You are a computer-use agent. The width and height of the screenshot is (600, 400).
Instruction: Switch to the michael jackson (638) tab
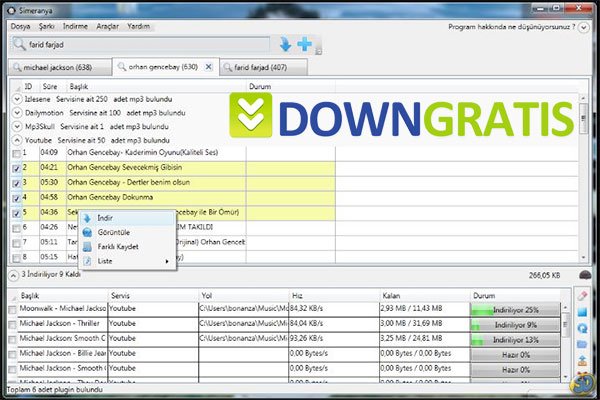pos(60,67)
